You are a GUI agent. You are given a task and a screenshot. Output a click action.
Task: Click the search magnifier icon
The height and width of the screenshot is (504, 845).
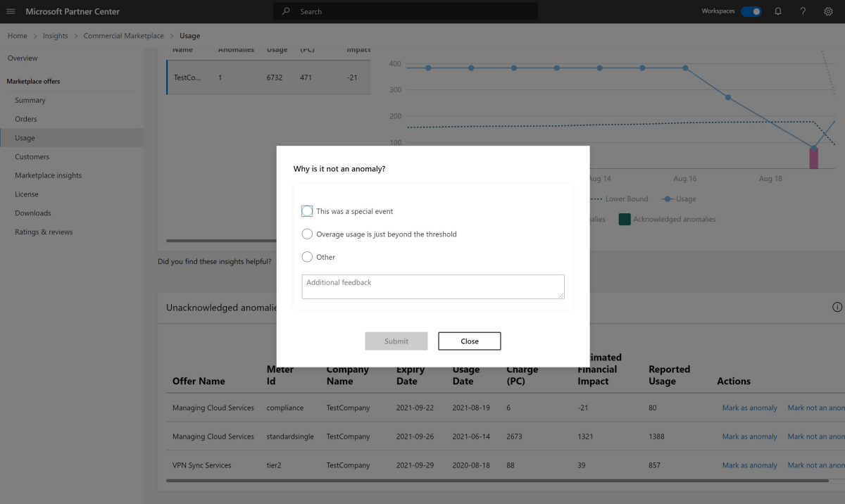tap(286, 11)
